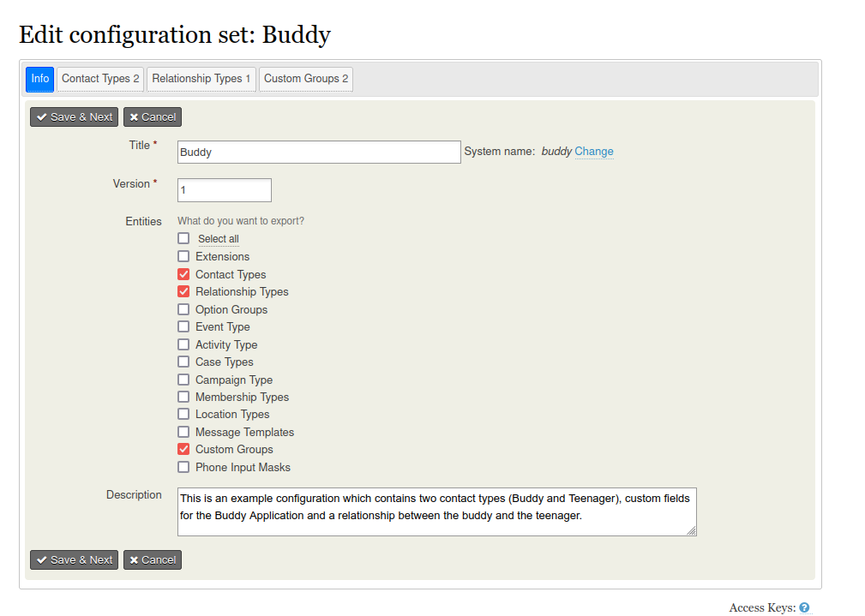Image resolution: width=865 pixels, height=616 pixels.
Task: Click the 'What do you want to export?' text
Action: pyautogui.click(x=241, y=220)
